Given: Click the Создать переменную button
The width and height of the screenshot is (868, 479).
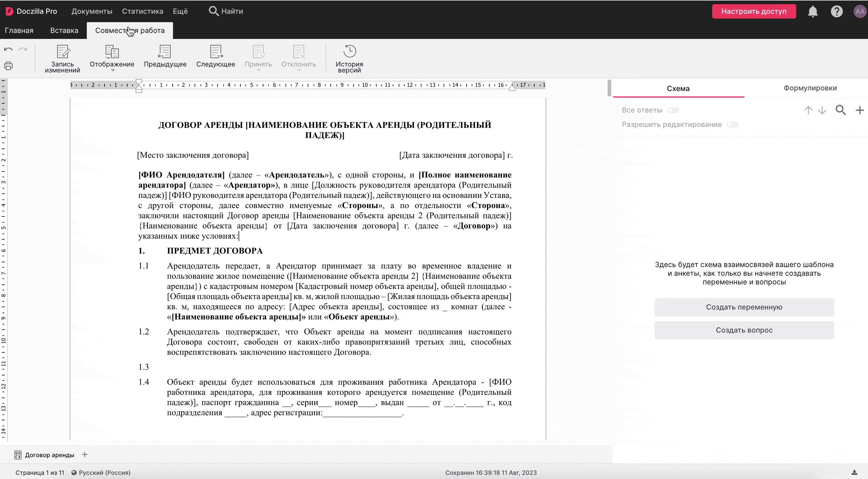Looking at the screenshot, I should coord(744,307).
